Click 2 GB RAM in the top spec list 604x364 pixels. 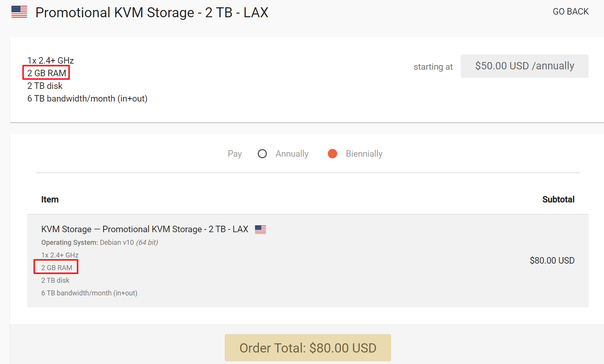46,73
